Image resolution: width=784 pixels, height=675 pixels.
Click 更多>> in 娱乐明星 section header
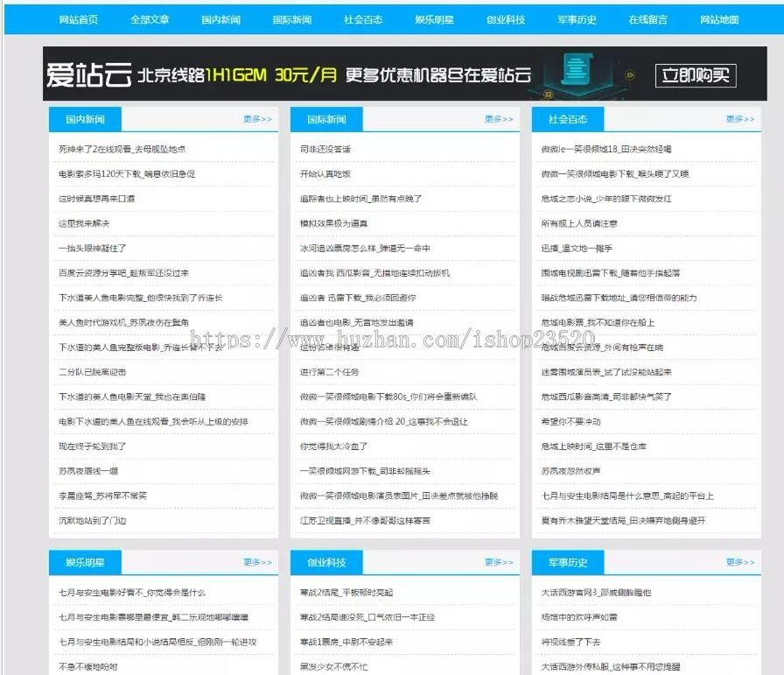pos(257,562)
